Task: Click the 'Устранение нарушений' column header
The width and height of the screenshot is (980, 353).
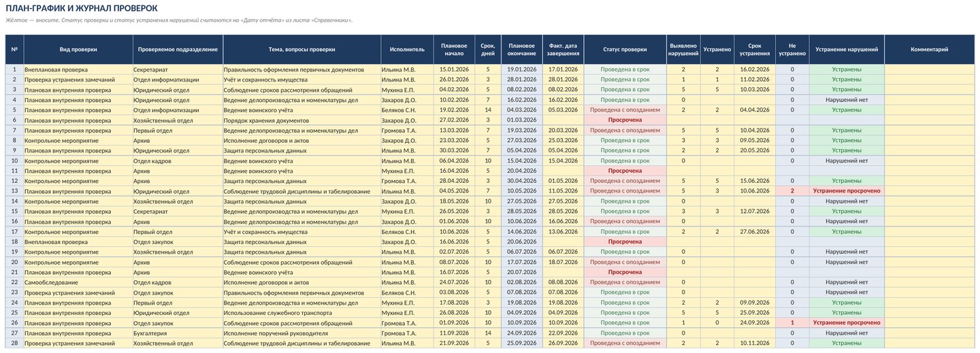Action: tap(847, 50)
